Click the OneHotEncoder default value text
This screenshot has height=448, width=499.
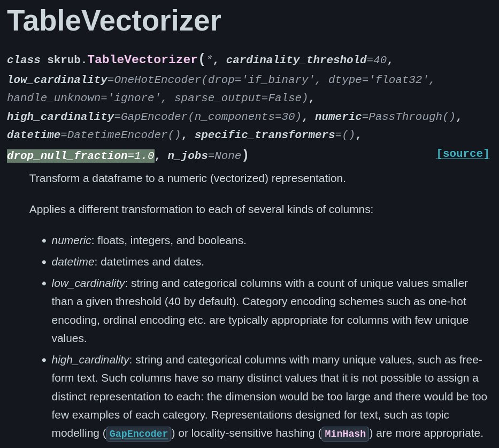click(x=157, y=80)
